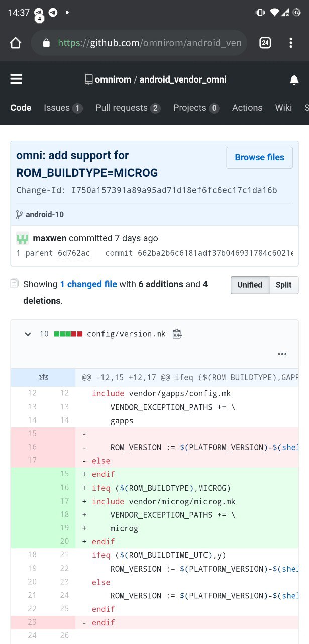
Task: Tap the lock icon in address bar
Action: (x=46, y=43)
